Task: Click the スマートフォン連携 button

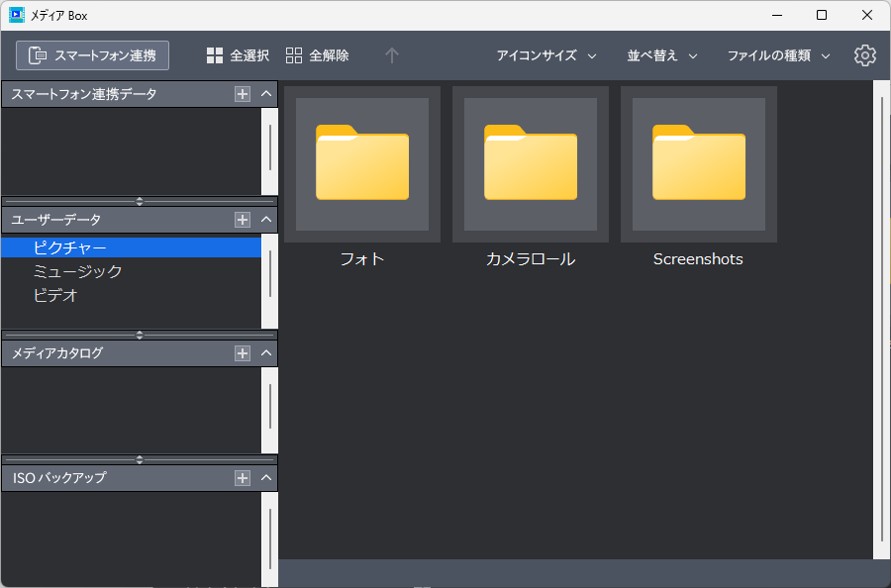Action: click(91, 55)
